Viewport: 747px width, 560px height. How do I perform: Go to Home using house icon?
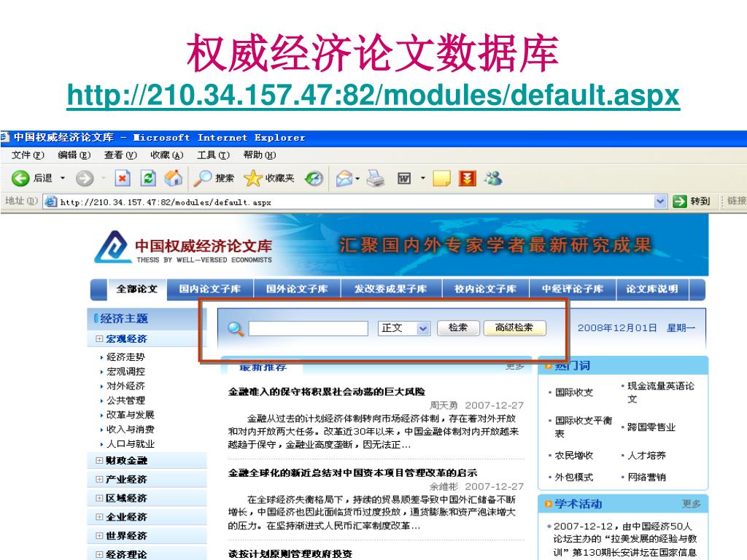pos(174,179)
